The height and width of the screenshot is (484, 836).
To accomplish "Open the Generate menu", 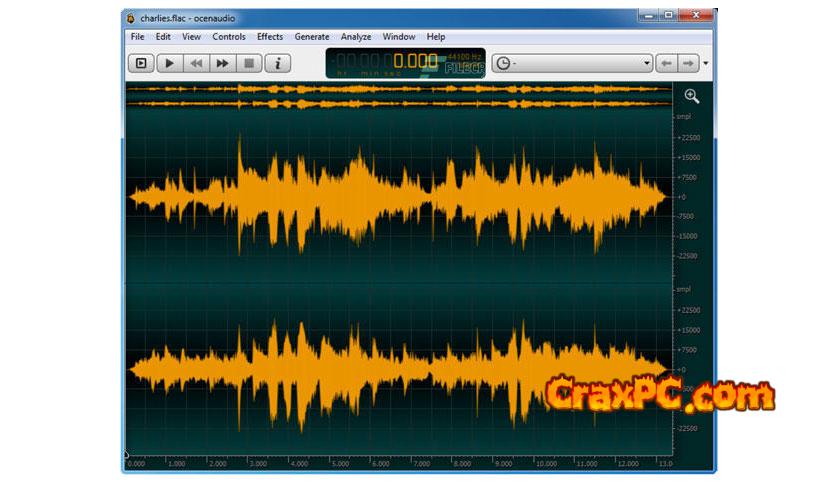I will (312, 37).
